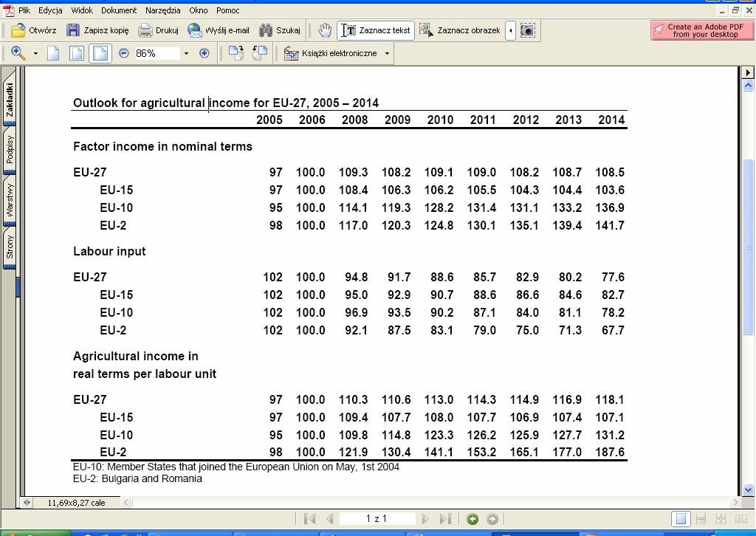756x536 pixels.
Task: Click the Drukuj print button
Action: coord(159,30)
